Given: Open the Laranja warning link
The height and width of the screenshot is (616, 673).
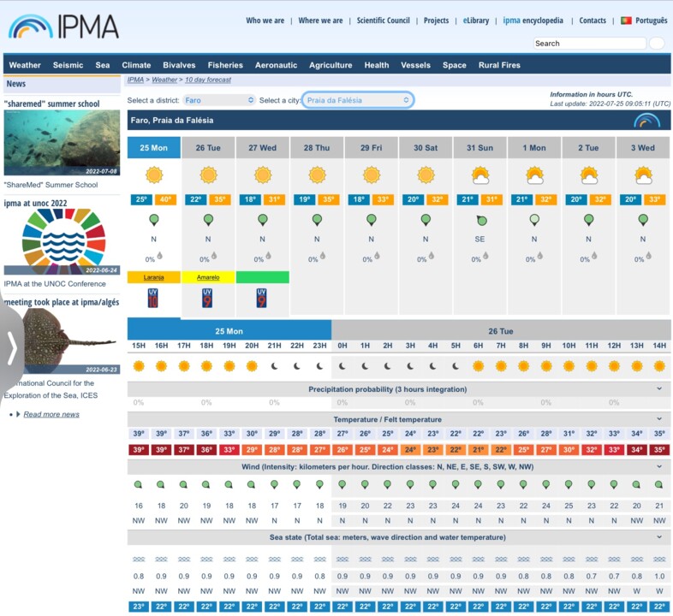Looking at the screenshot, I should pos(153,277).
